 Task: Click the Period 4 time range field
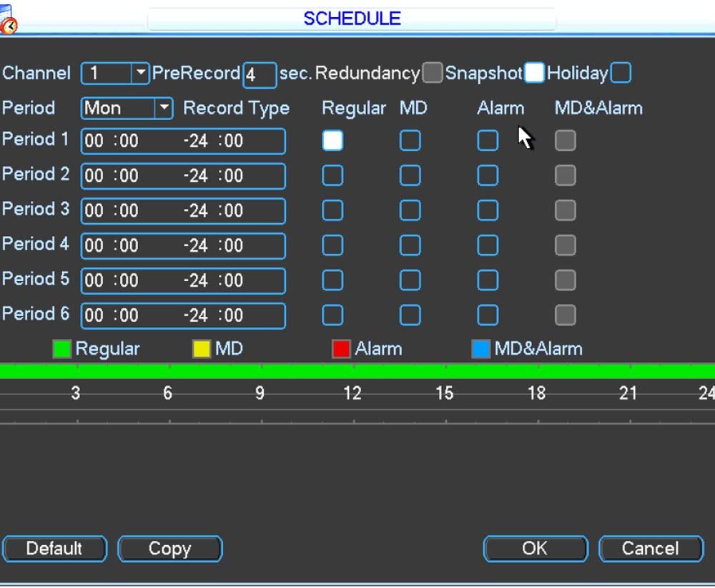(183, 246)
